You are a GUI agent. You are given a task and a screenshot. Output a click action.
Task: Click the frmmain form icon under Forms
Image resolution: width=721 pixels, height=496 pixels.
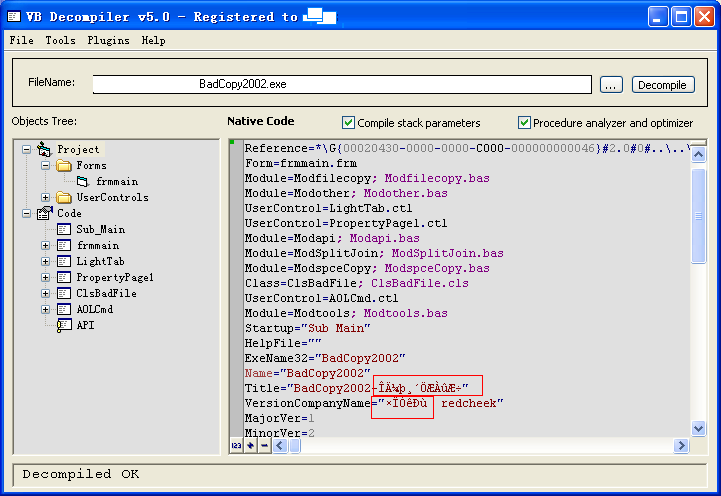pyautogui.click(x=83, y=181)
